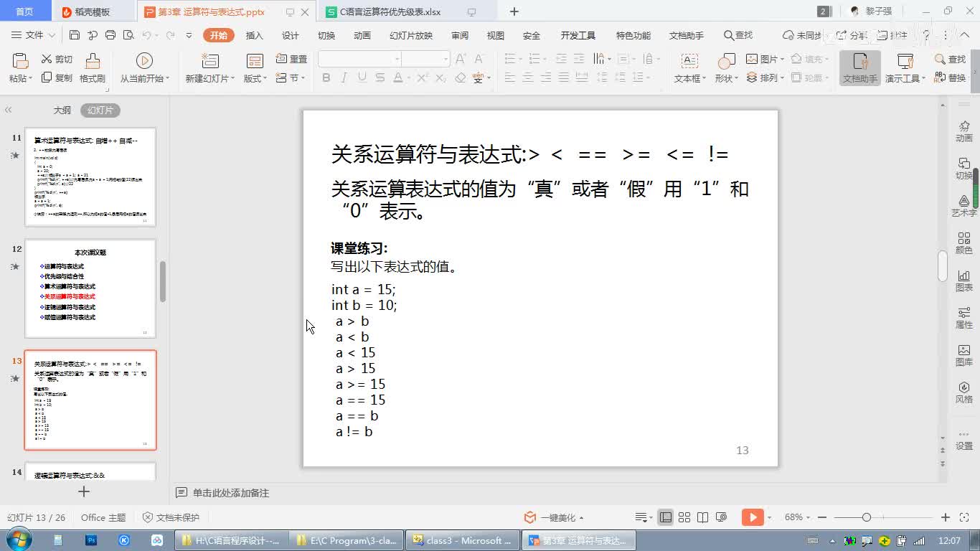Start slideshow with orange play button

point(751,517)
